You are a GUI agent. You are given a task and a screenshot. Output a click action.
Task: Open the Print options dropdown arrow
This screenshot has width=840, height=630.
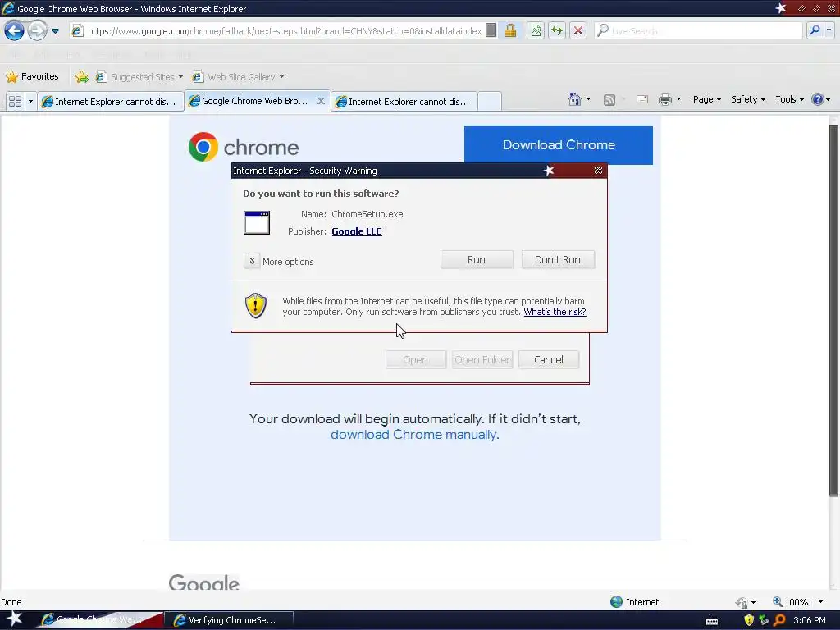pyautogui.click(x=678, y=99)
